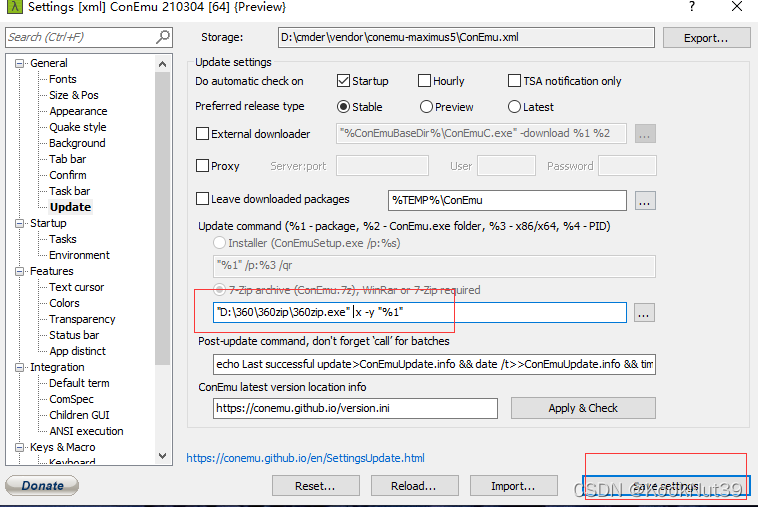Screen dimensions: 758x507
Task: Enable External downloader checkbox
Action: (x=203, y=134)
